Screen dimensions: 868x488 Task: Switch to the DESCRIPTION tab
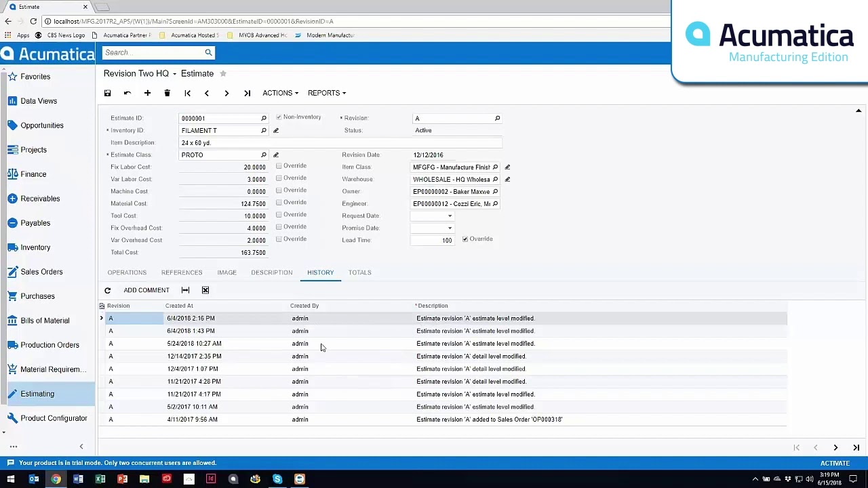pyautogui.click(x=271, y=272)
